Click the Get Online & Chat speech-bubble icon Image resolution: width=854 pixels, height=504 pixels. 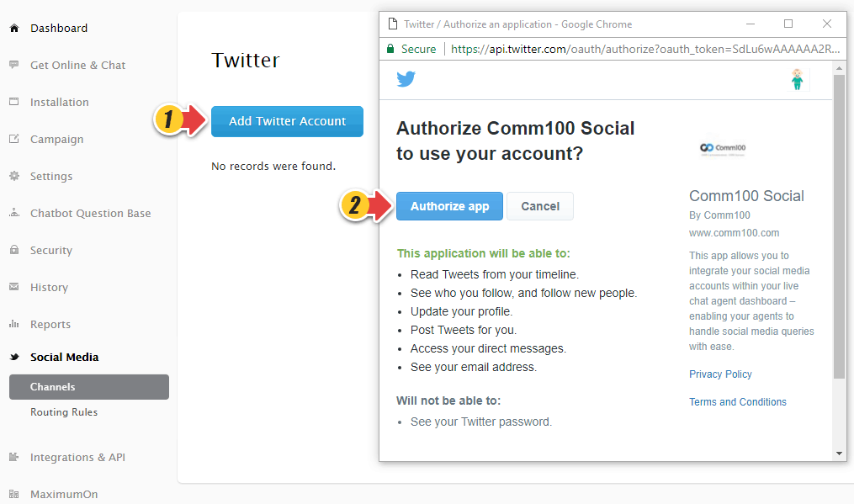pos(14,65)
